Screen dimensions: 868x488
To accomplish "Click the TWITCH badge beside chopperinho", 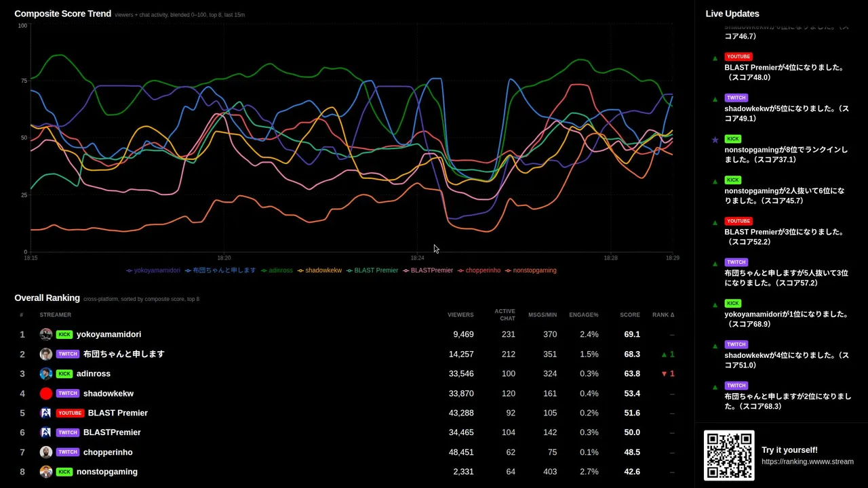I will tap(68, 452).
